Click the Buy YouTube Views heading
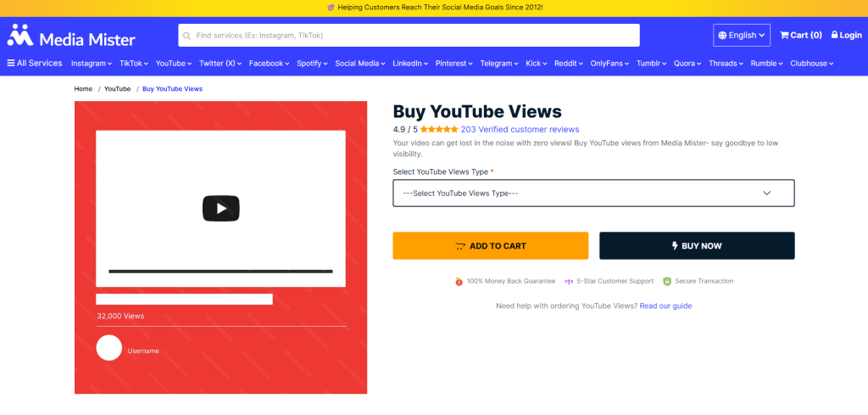 click(x=477, y=111)
